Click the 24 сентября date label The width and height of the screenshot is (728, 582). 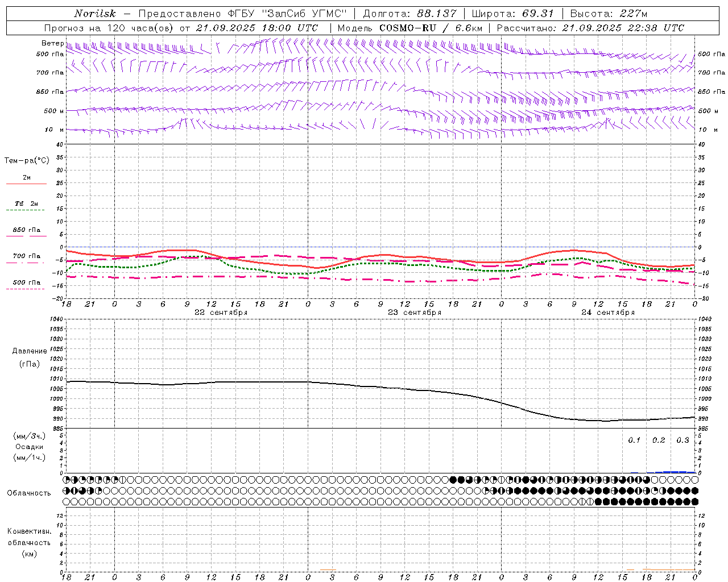coord(608,313)
